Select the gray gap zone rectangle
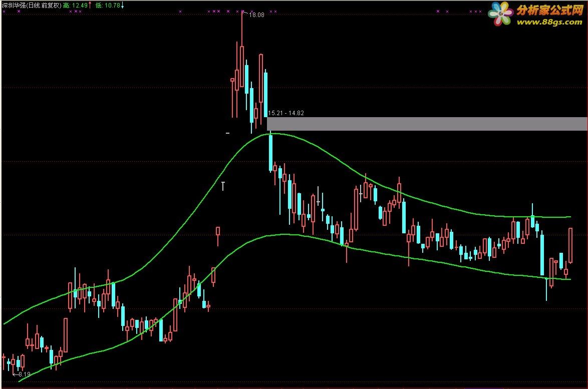588x389 pixels. pyautogui.click(x=427, y=124)
